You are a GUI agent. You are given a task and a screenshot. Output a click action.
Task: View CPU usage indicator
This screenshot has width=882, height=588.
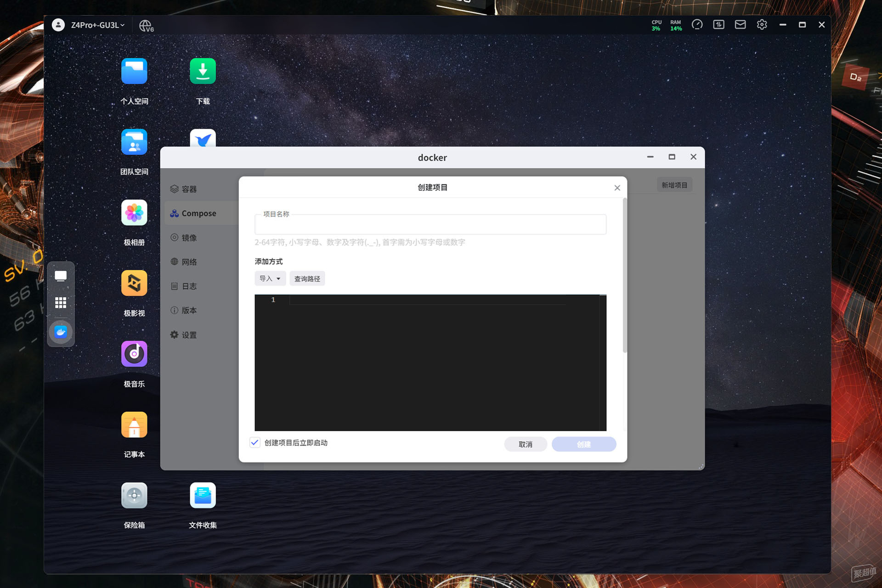656,25
